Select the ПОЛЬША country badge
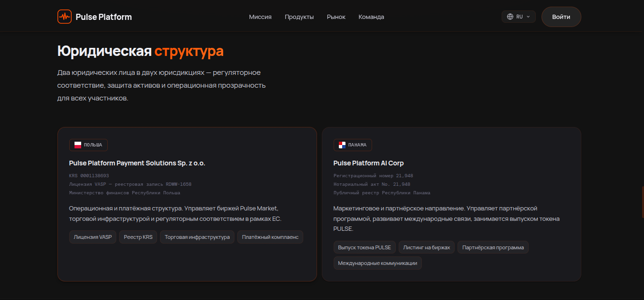 click(88, 145)
